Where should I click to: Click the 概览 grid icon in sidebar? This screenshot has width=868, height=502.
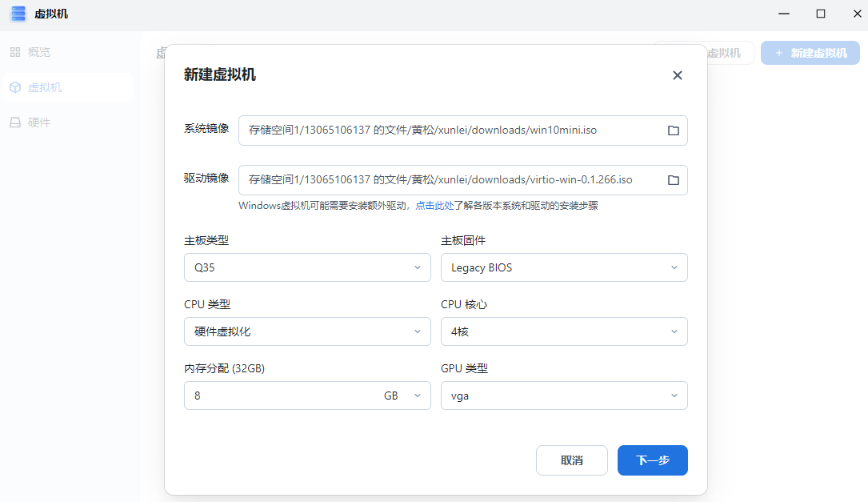click(15, 52)
